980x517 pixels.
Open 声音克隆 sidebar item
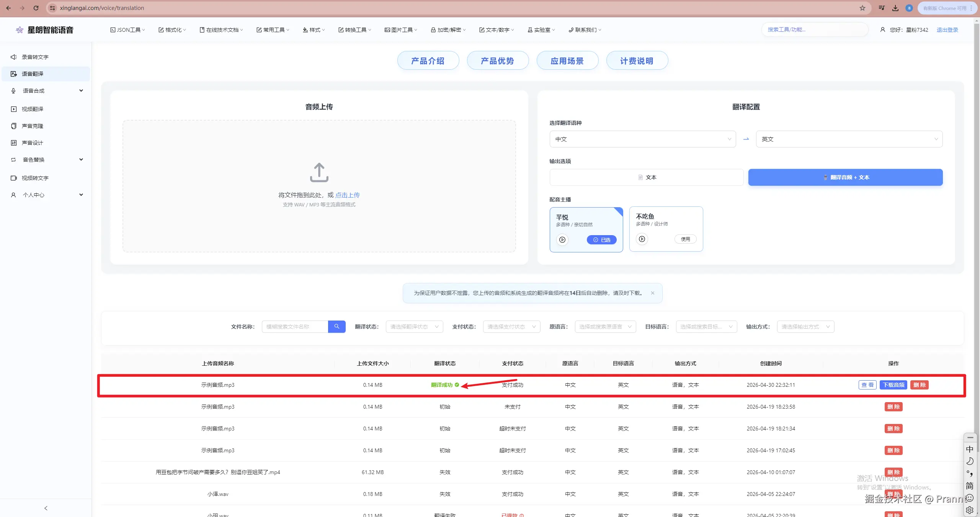[x=46, y=126]
